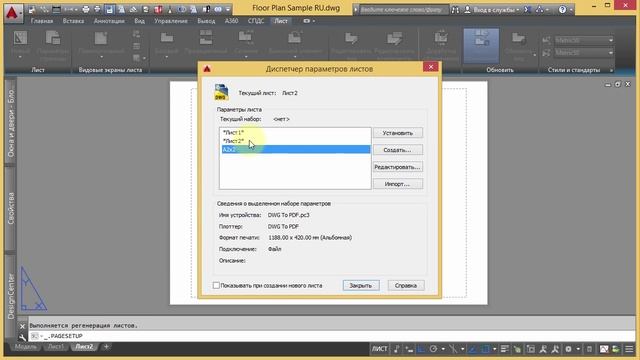Add new layout with plus button
Image resolution: width=640 pixels, height=360 pixels.
106,347
